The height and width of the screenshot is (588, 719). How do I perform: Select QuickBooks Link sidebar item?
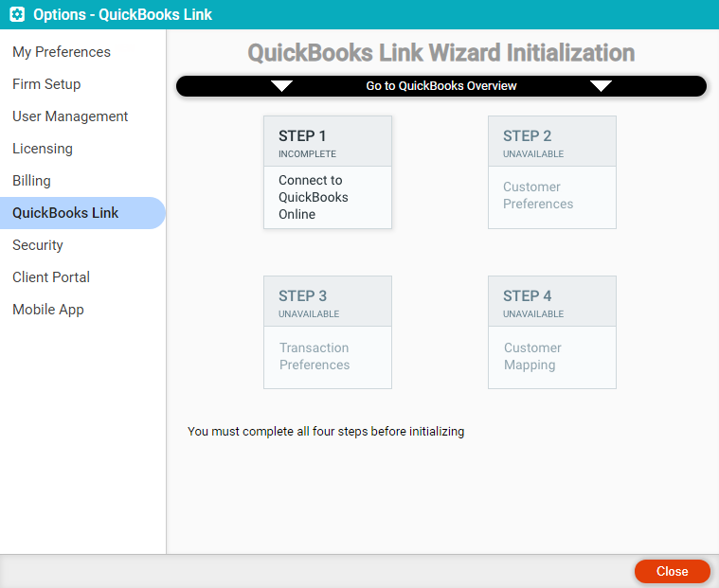coord(82,213)
